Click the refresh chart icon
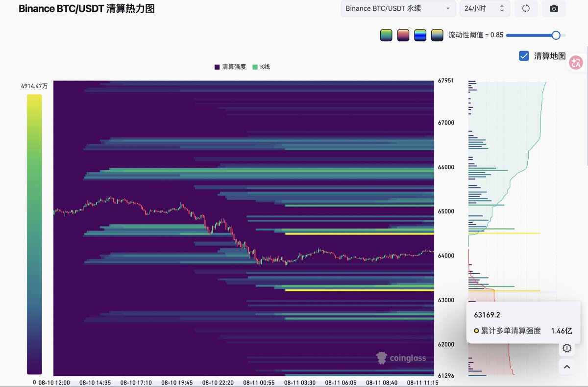588x387 pixels. pos(526,8)
